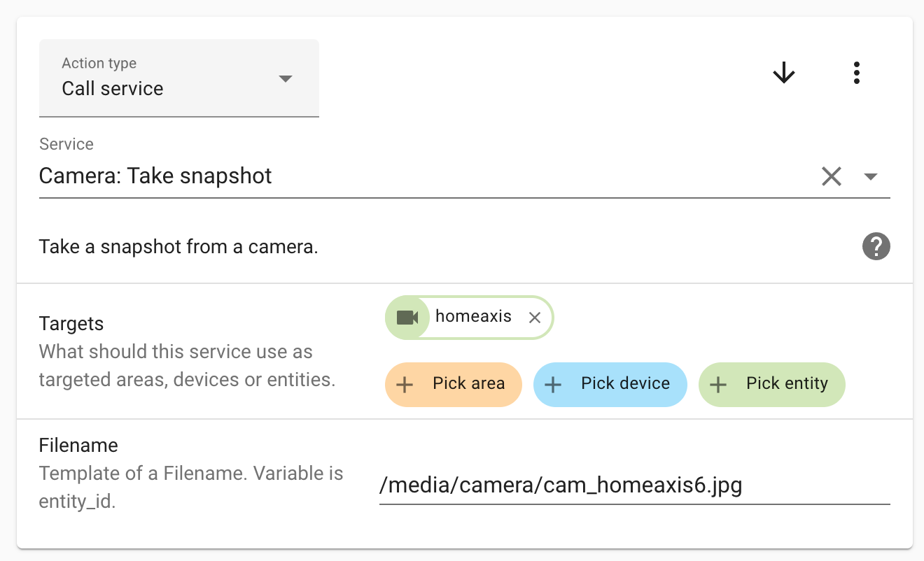This screenshot has height=561, width=924.
Task: Expand the Service dropdown arrow
Action: [x=871, y=176]
